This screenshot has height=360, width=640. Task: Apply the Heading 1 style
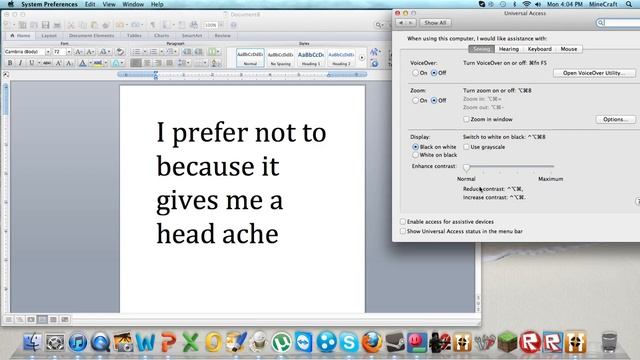311,58
